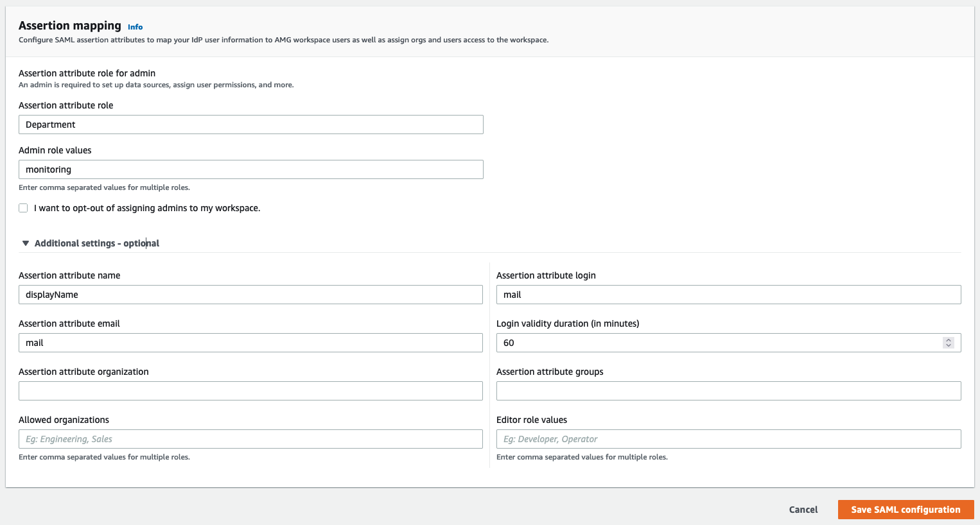
Task: Click the Login validity duration field showing 60
Action: tap(729, 343)
